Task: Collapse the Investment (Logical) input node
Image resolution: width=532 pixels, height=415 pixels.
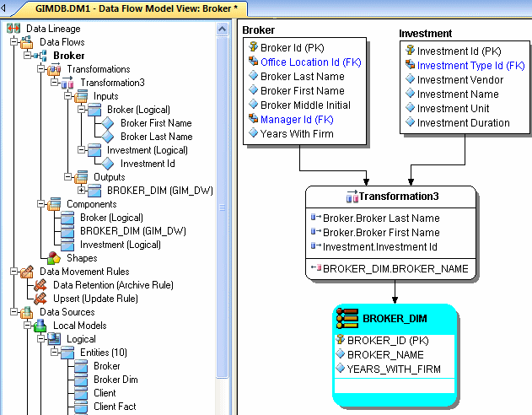Action: point(82,149)
